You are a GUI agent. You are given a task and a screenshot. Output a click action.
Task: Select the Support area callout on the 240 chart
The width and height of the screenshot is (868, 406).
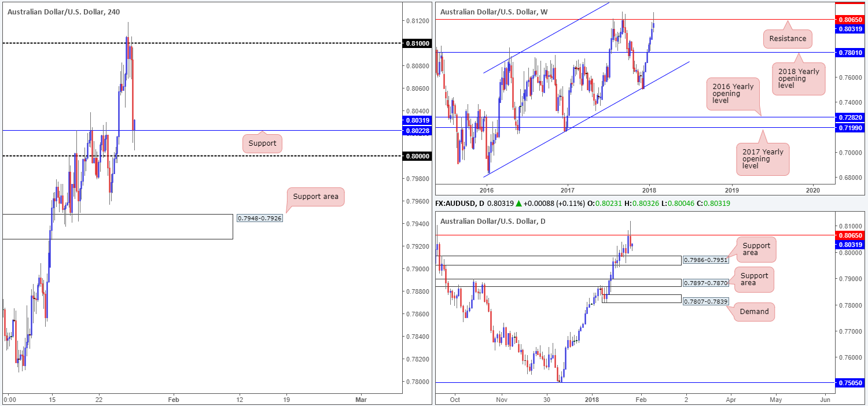(315, 197)
